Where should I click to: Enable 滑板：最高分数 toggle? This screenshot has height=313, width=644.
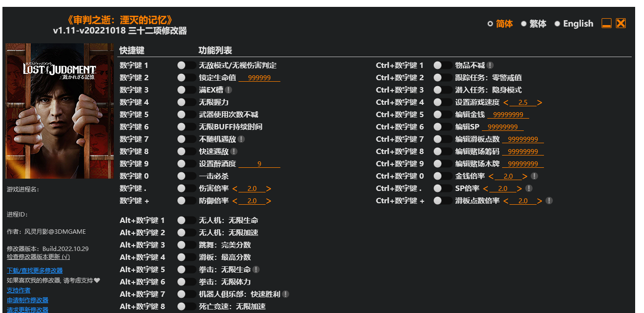(x=186, y=257)
